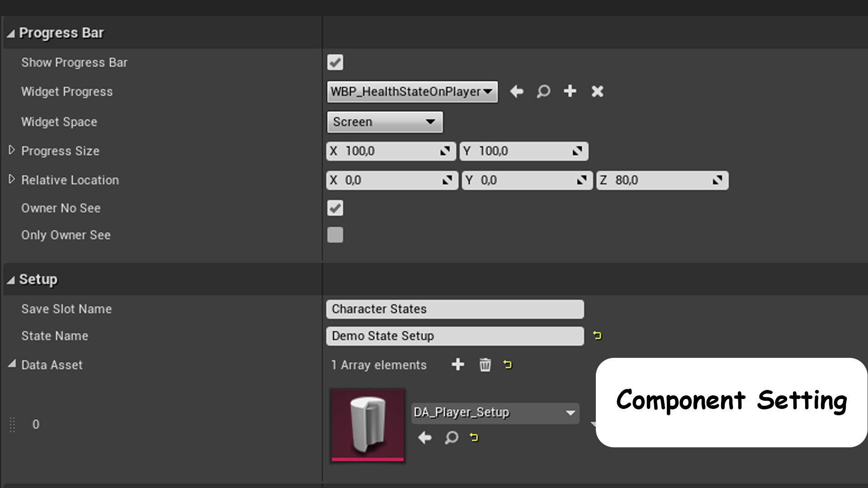Clear the Widget Progress reference
The height and width of the screenshot is (488, 868).
[x=597, y=91]
